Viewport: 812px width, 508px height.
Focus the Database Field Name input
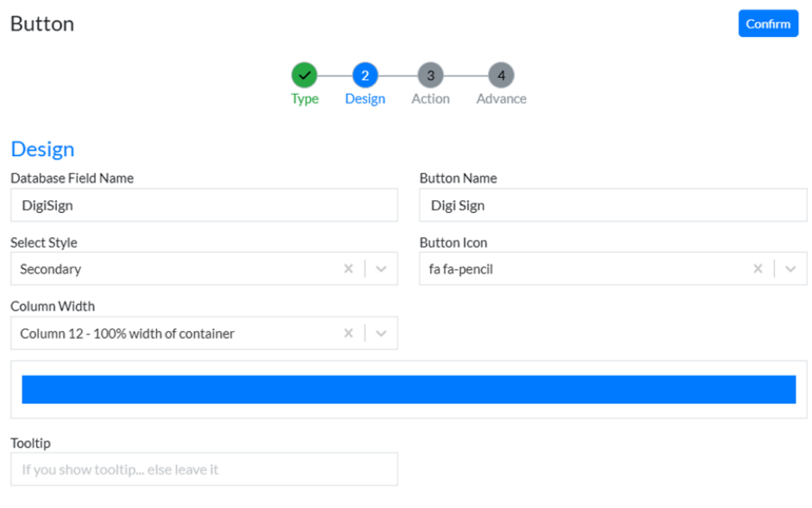(x=204, y=205)
